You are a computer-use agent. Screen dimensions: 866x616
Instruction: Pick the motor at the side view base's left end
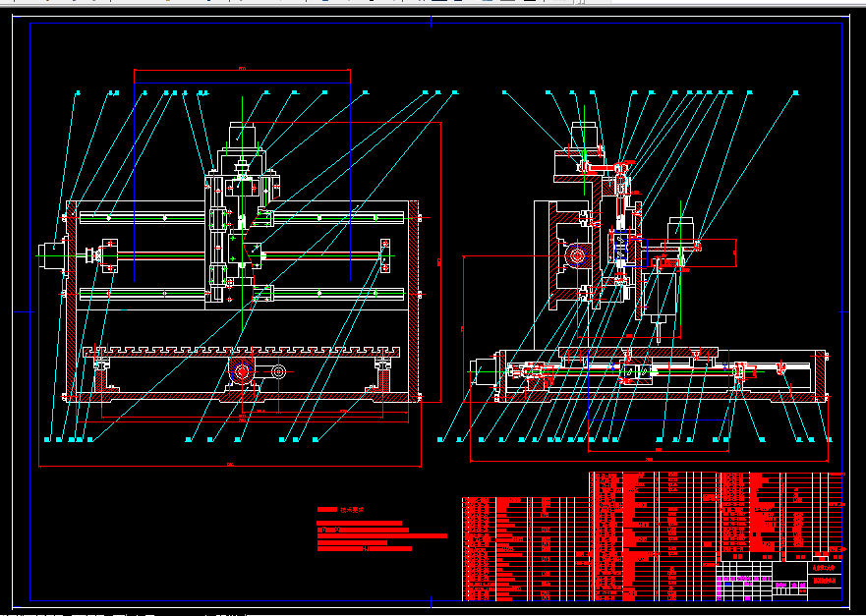[x=484, y=372]
